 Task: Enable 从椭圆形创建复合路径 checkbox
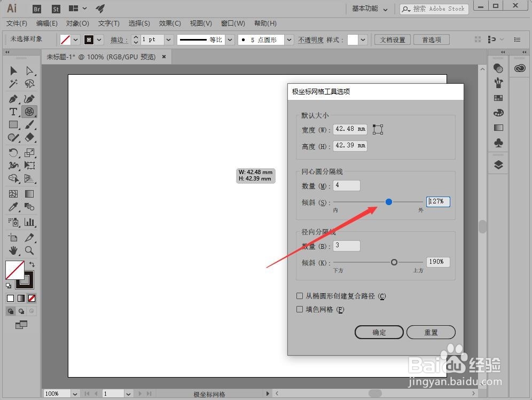click(x=300, y=296)
